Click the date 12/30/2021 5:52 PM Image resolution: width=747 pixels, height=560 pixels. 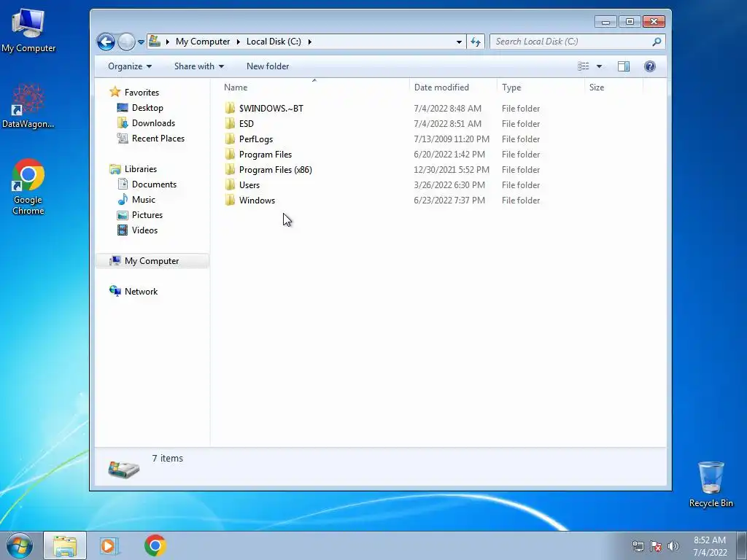click(452, 169)
